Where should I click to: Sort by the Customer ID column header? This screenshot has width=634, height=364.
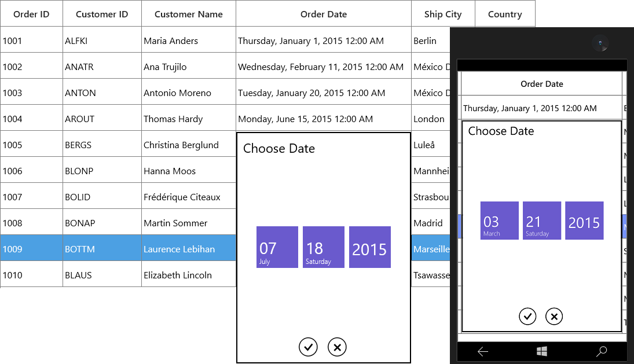point(102,14)
